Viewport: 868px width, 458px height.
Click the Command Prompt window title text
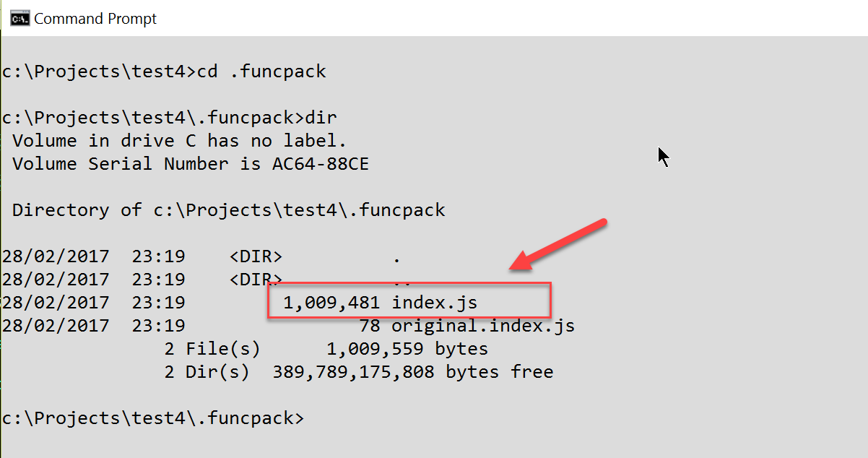click(95, 19)
